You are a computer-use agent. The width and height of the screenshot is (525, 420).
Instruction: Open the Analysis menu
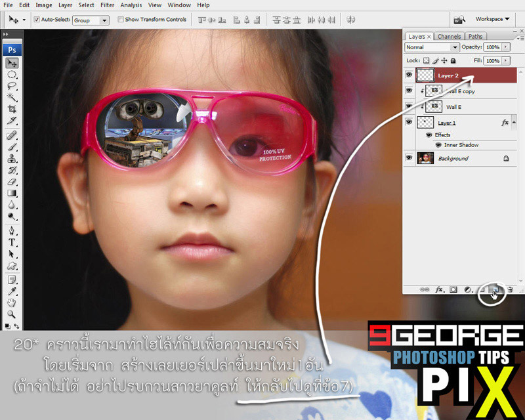131,5
